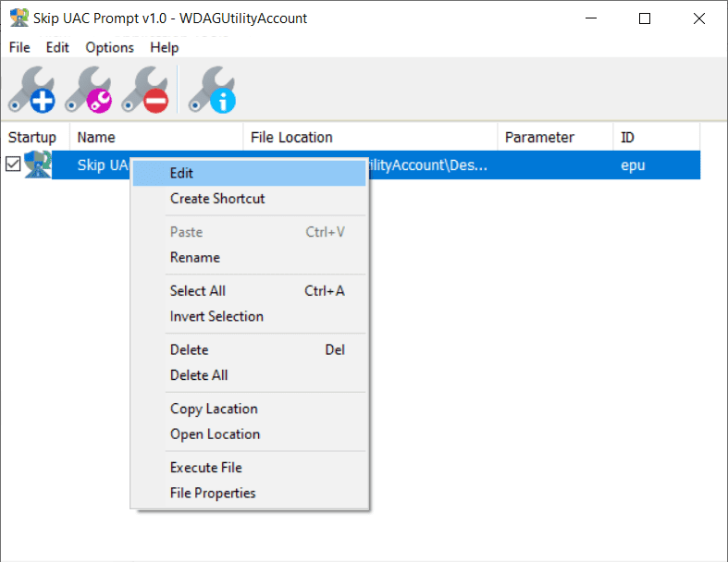Click the edit entry wrench icon
728x562 pixels.
[x=89, y=90]
